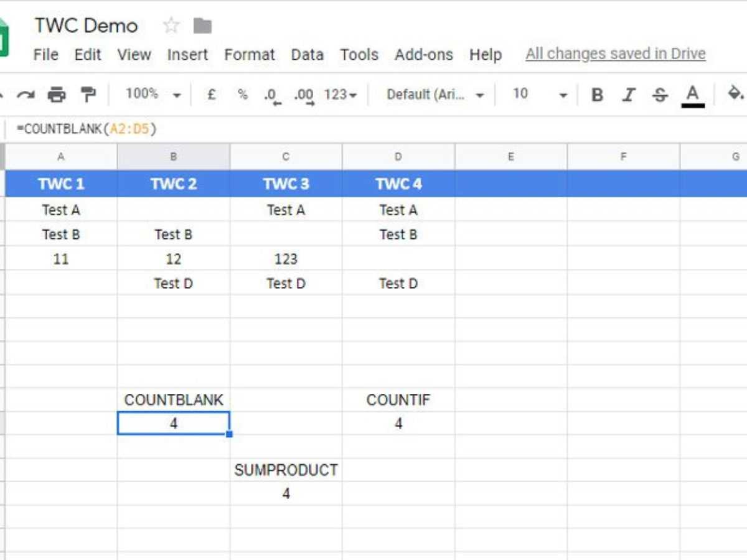Select column A header
This screenshot has width=747, height=560.
pos(61,157)
